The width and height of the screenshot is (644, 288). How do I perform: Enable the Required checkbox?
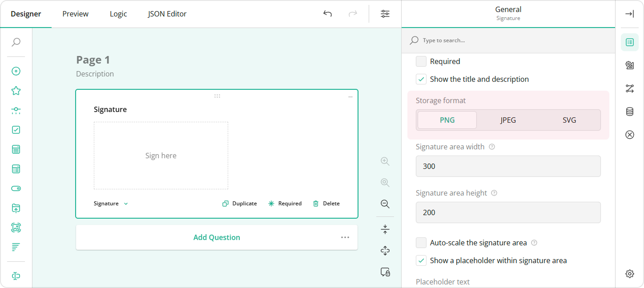tap(421, 61)
